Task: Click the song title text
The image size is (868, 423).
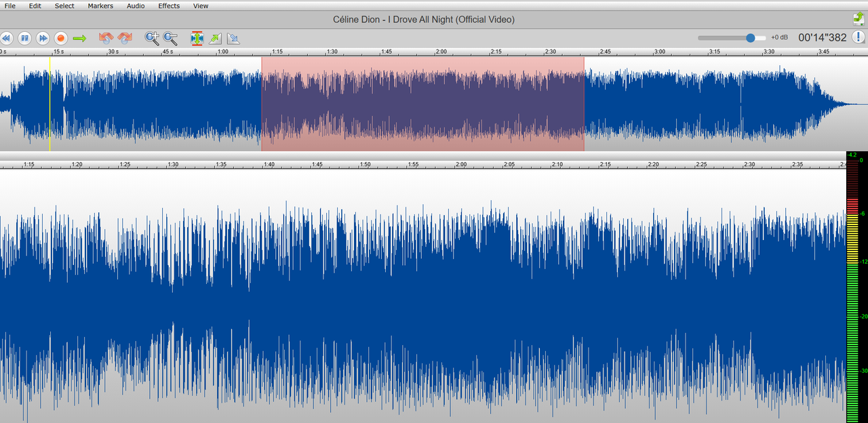Action: tap(424, 20)
